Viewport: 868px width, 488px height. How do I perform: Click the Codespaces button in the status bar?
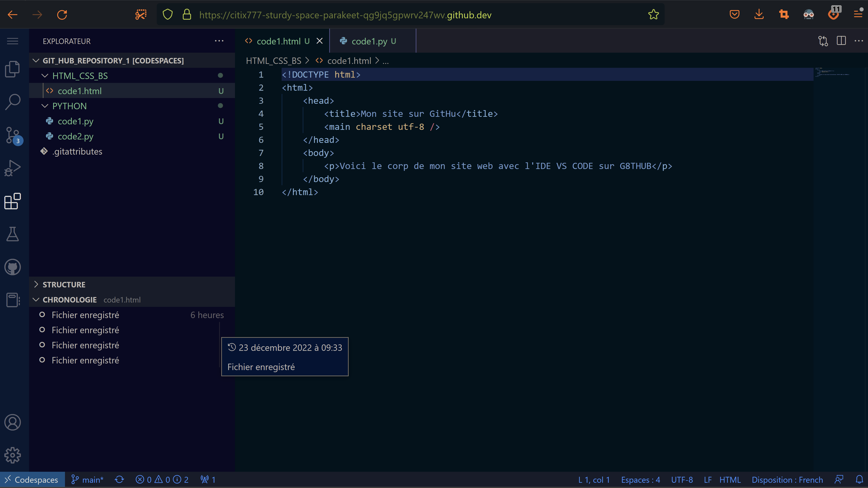click(32, 479)
